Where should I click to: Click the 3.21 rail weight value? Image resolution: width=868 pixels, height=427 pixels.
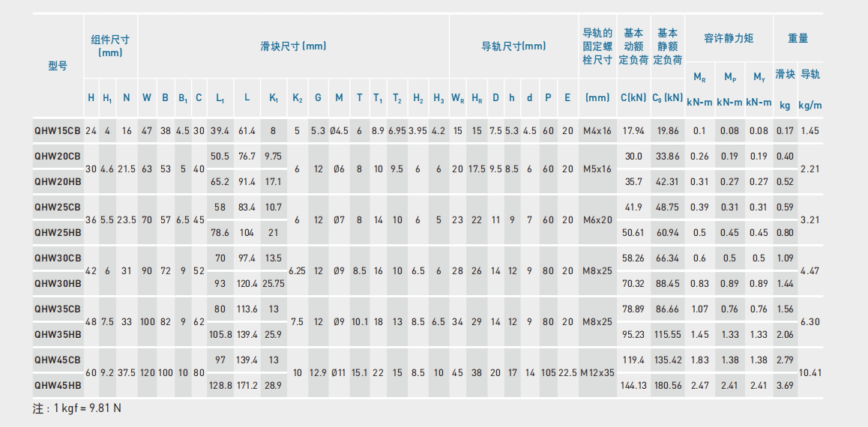(x=810, y=219)
